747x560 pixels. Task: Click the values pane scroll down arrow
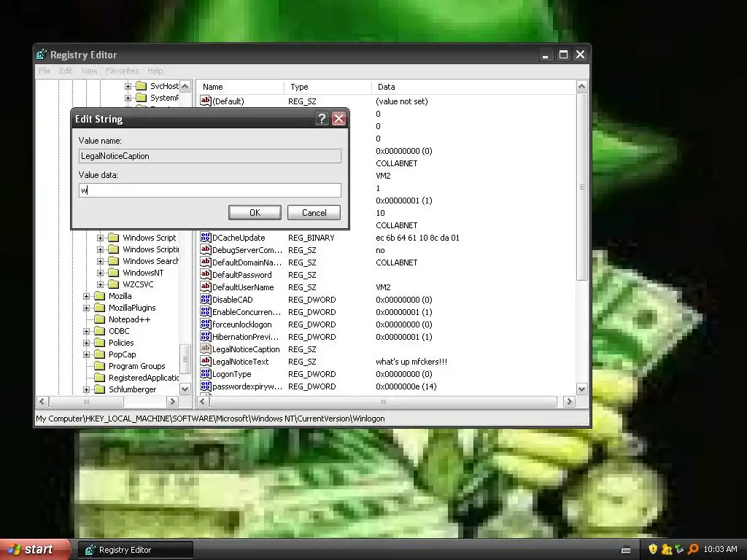(581, 389)
